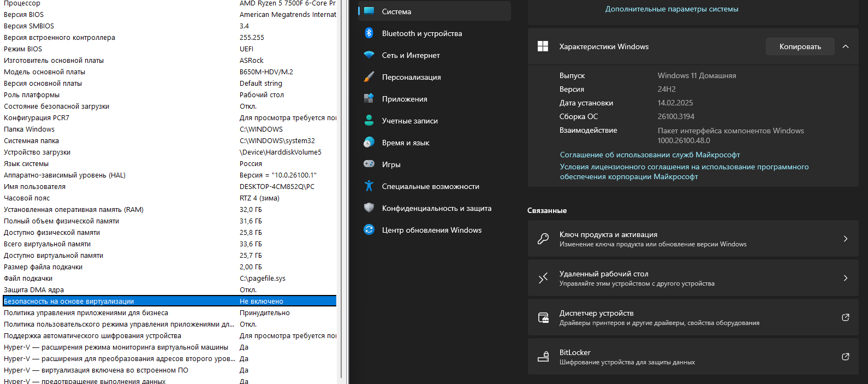Expand Product key and activation chevron

tap(846, 239)
